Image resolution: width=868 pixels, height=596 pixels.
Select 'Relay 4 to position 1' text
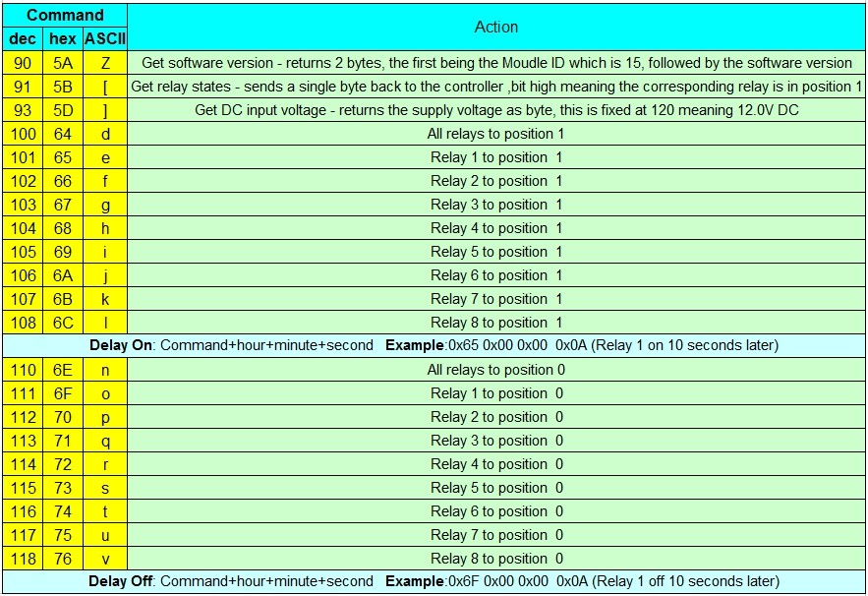[x=496, y=228]
